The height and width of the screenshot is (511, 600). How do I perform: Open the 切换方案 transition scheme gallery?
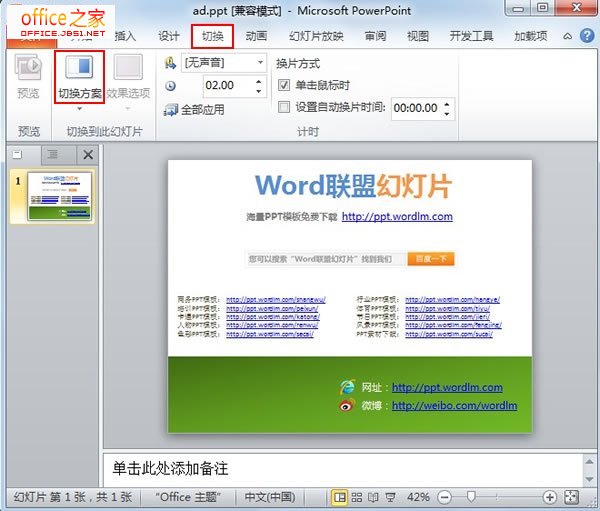[80, 76]
